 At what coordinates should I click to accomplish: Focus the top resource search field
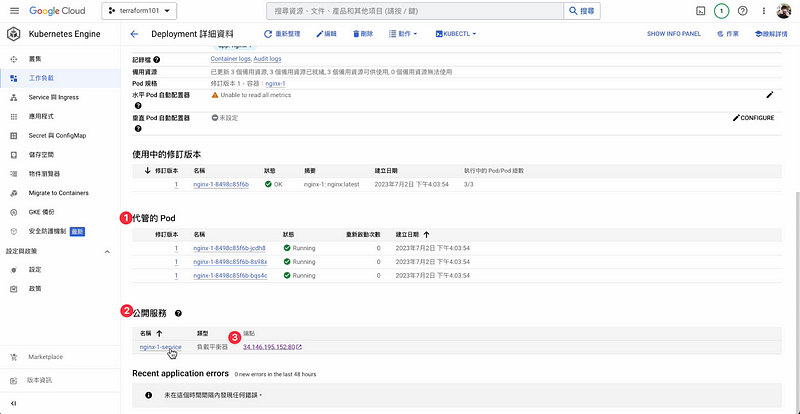click(415, 11)
